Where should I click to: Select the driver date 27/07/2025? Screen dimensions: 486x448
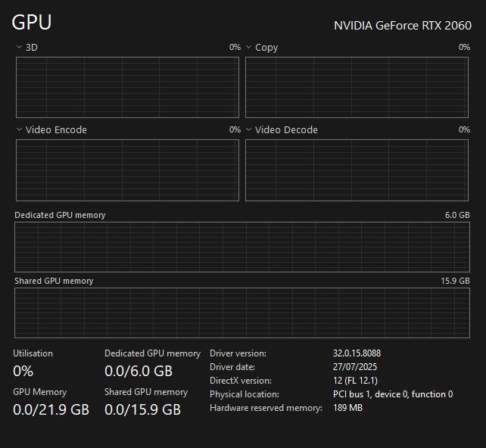point(357,367)
